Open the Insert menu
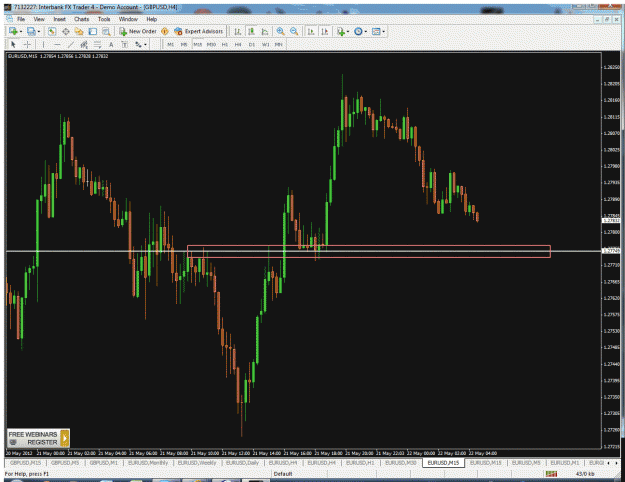Image resolution: width=625 pixels, height=482 pixels. [x=59, y=19]
